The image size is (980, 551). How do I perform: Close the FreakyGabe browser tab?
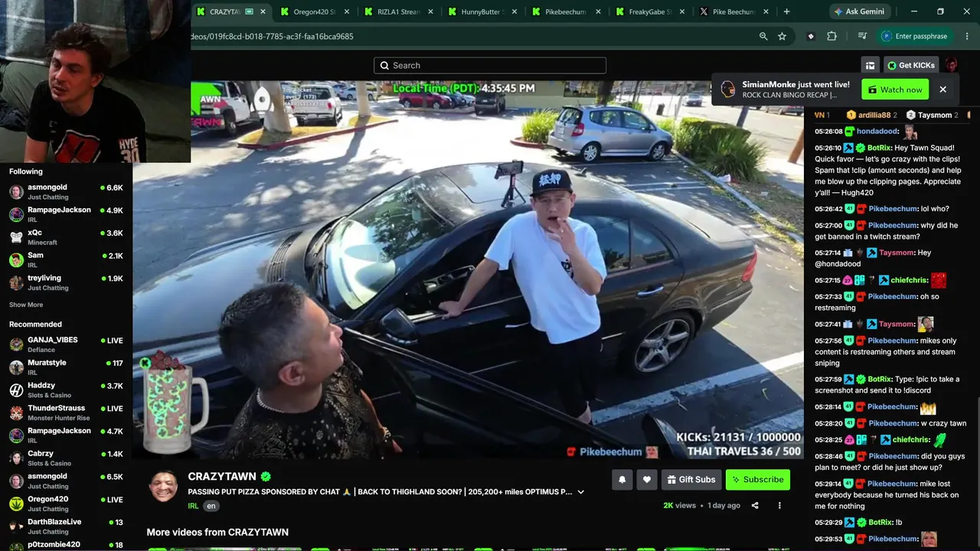[x=681, y=11]
